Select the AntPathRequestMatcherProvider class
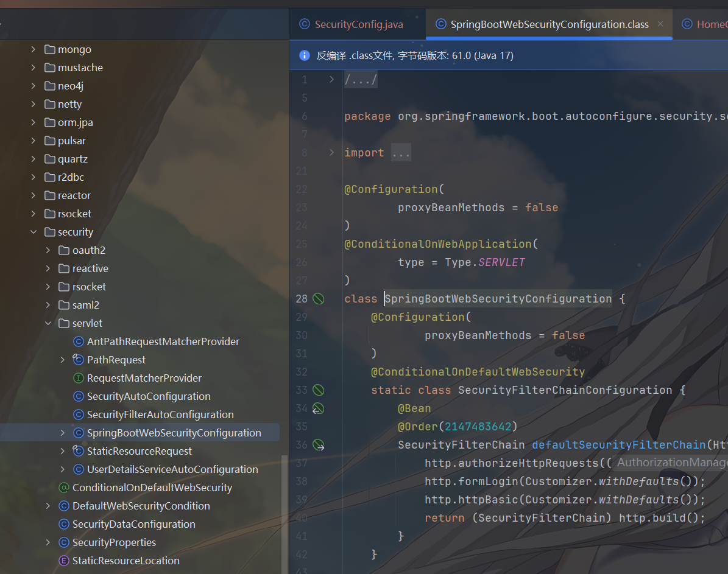728x574 pixels. click(163, 341)
